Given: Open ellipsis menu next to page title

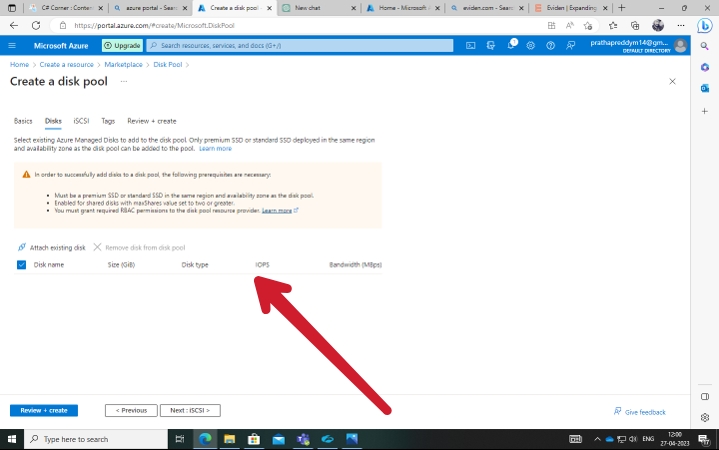Looking at the screenshot, I should 124,81.
